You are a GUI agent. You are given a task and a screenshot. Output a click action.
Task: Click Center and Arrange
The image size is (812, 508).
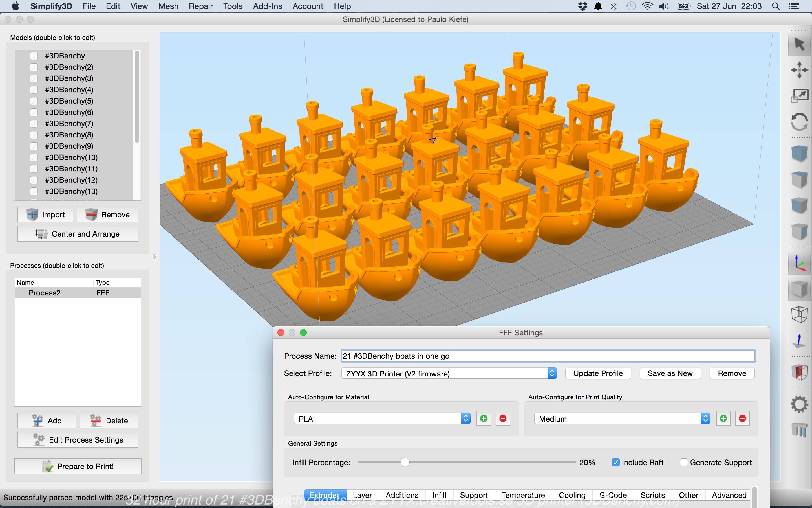(x=78, y=233)
